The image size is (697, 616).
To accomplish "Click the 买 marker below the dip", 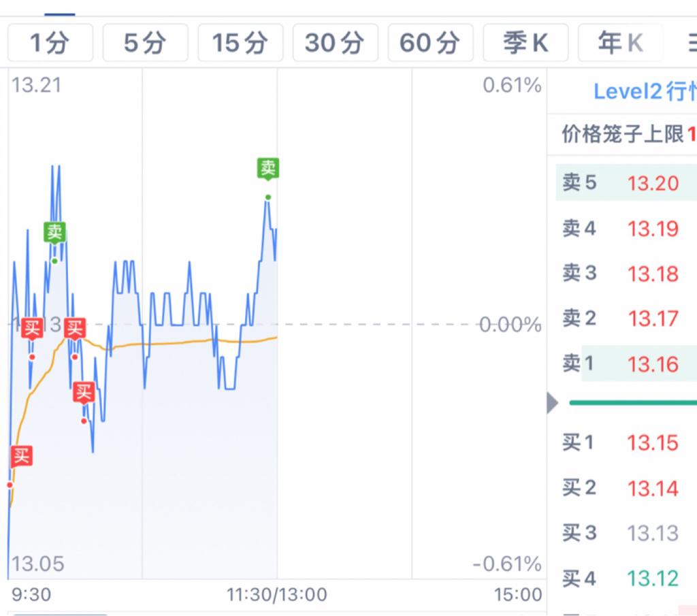I will pyautogui.click(x=84, y=393).
